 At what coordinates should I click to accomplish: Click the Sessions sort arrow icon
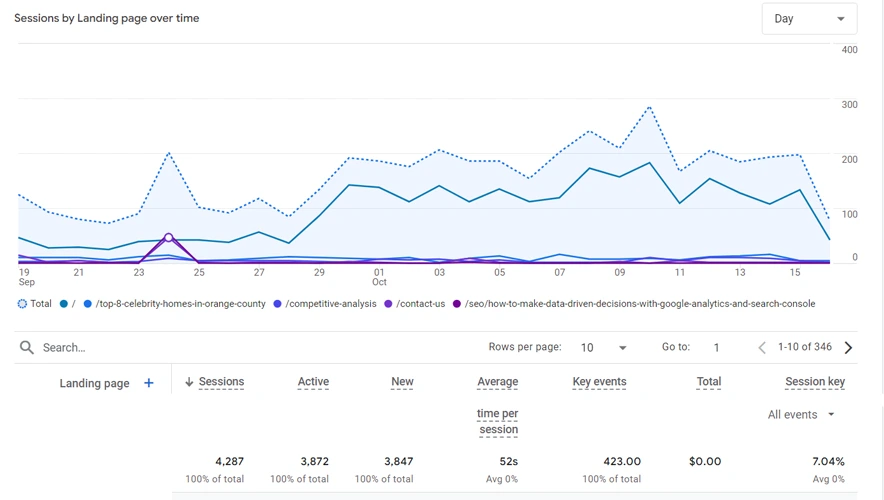click(x=189, y=382)
